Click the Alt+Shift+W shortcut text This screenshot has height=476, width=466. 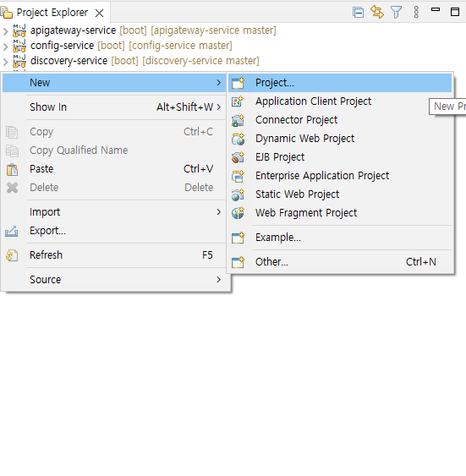point(184,107)
